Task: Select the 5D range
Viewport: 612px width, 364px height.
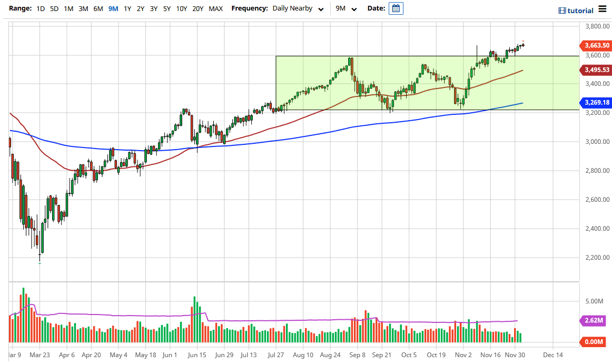Action: point(54,8)
